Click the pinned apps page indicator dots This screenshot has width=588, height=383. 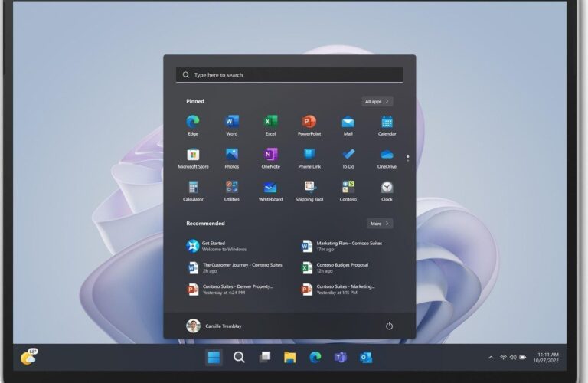(x=408, y=159)
